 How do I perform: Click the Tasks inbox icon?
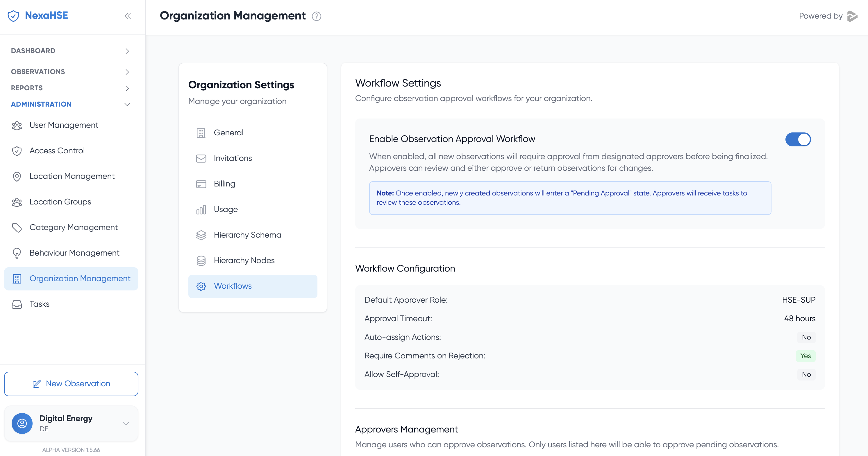[x=17, y=304]
